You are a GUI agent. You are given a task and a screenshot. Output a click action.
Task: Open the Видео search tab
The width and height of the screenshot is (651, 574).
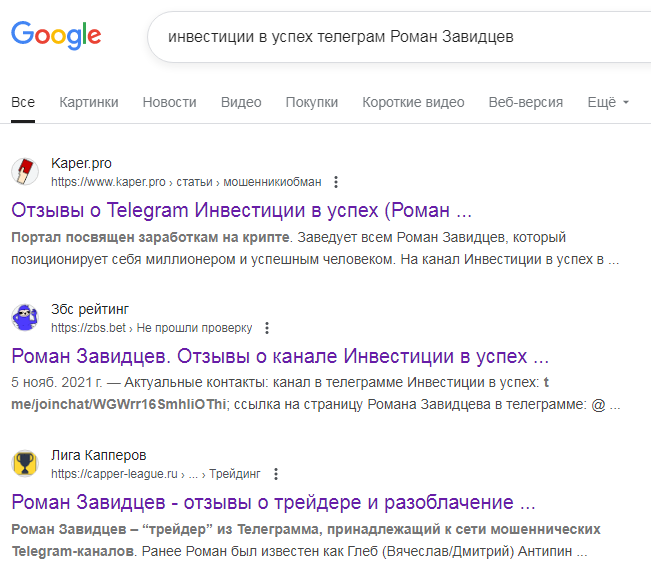click(x=241, y=102)
